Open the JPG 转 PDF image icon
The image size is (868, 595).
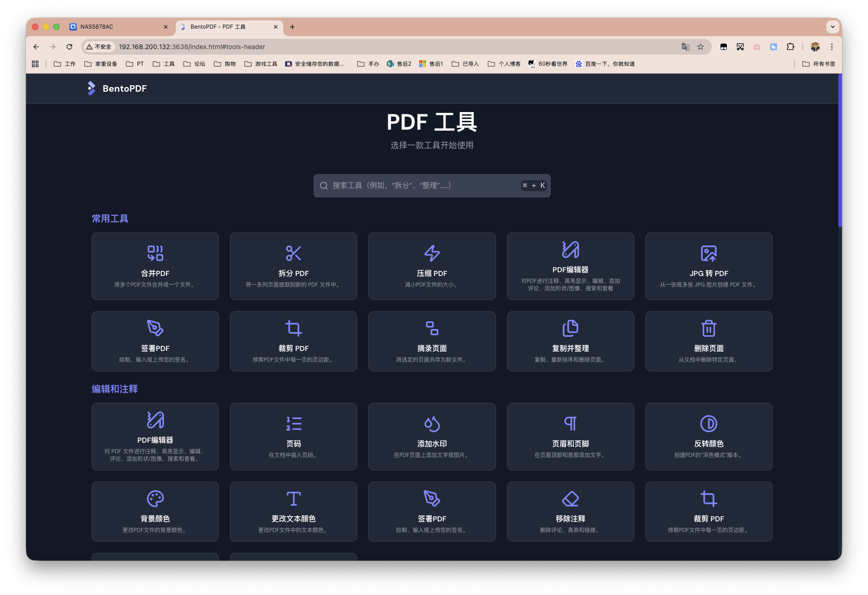[708, 253]
